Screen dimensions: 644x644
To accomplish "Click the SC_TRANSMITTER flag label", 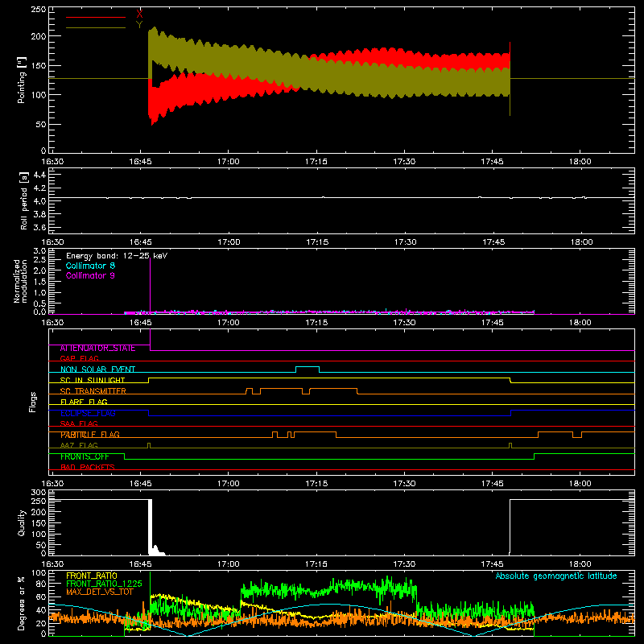I will pyautogui.click(x=93, y=391).
